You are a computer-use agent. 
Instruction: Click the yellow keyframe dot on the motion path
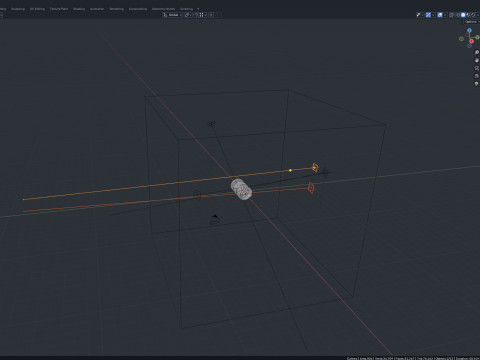(290, 170)
